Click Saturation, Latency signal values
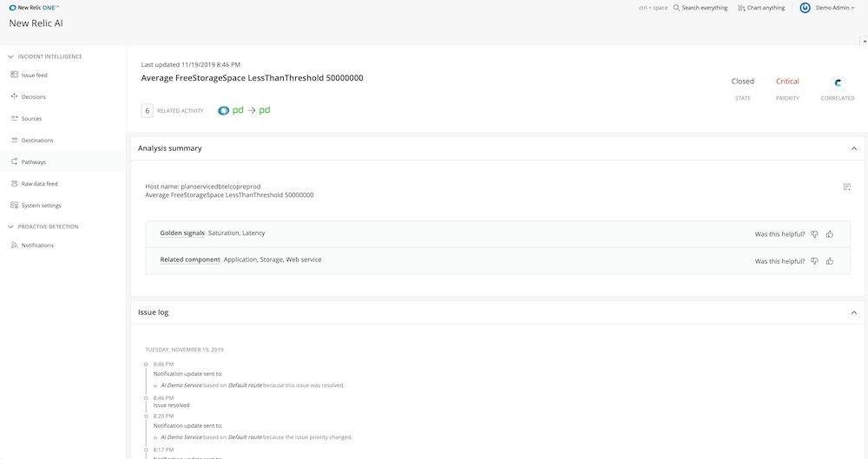Screen dimensions: 868x459 tap(236, 233)
